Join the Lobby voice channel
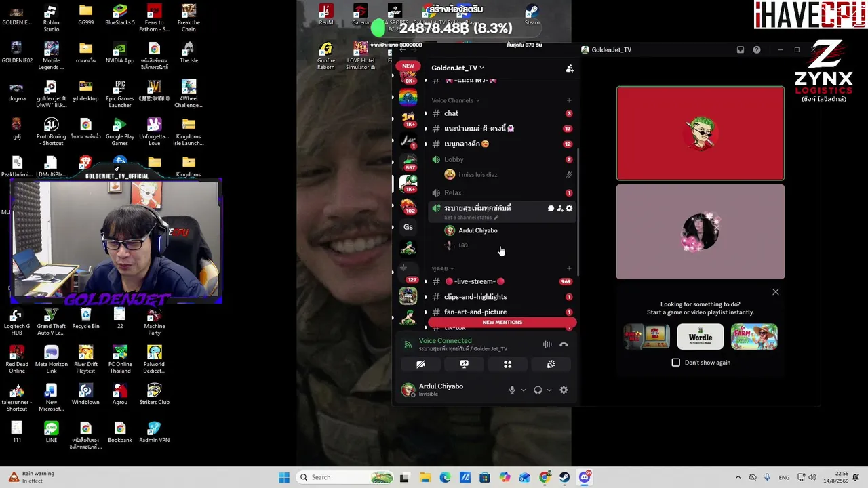The image size is (868, 488). tap(502, 159)
